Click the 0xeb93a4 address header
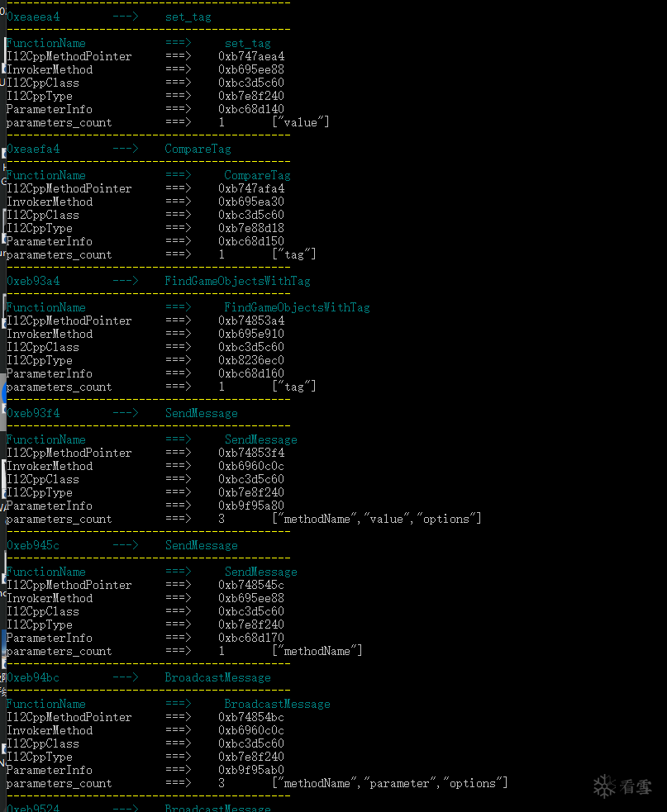This screenshot has width=667, height=812. pyautogui.click(x=33, y=281)
